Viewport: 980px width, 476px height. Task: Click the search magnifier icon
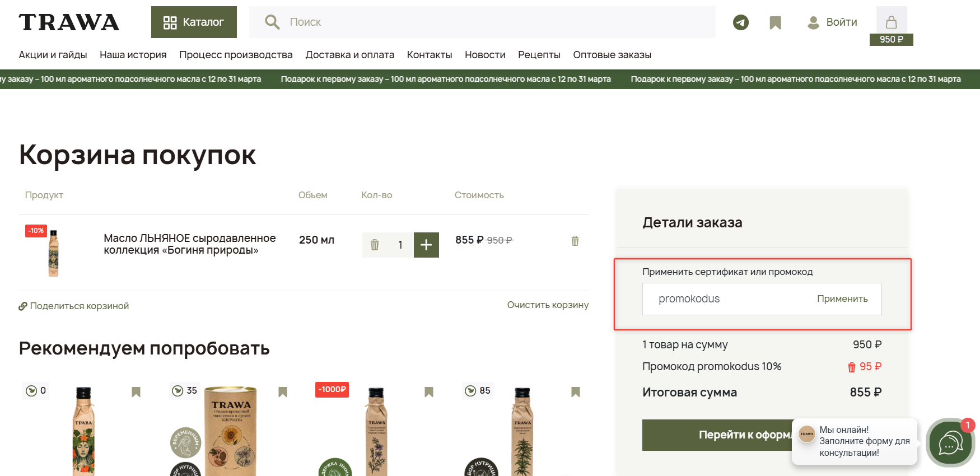pyautogui.click(x=272, y=22)
